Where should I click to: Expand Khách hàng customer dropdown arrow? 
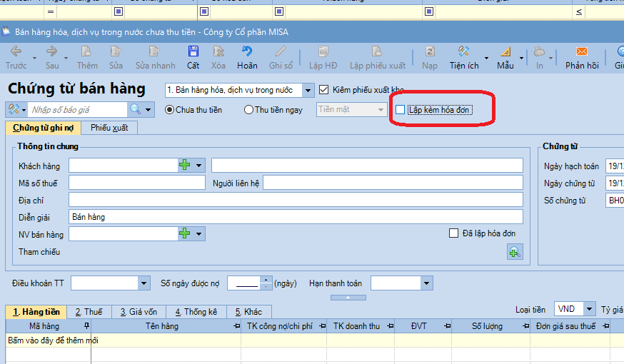(198, 165)
